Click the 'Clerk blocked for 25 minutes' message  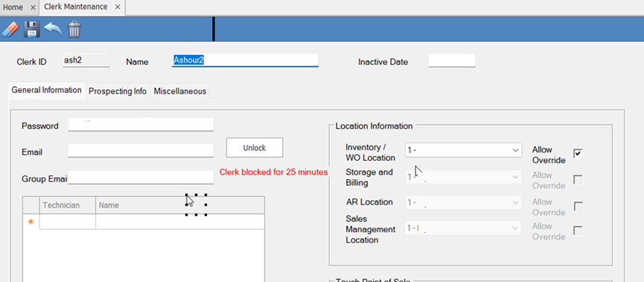pyautogui.click(x=273, y=172)
